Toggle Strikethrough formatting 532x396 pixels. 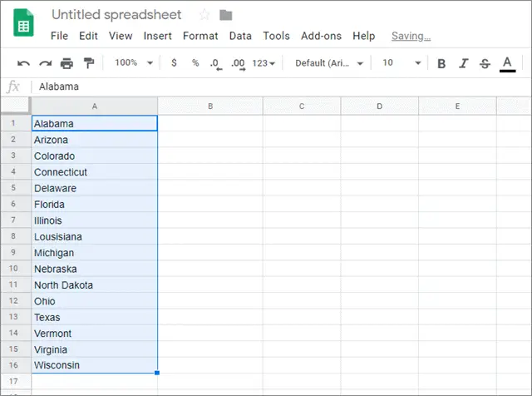485,63
